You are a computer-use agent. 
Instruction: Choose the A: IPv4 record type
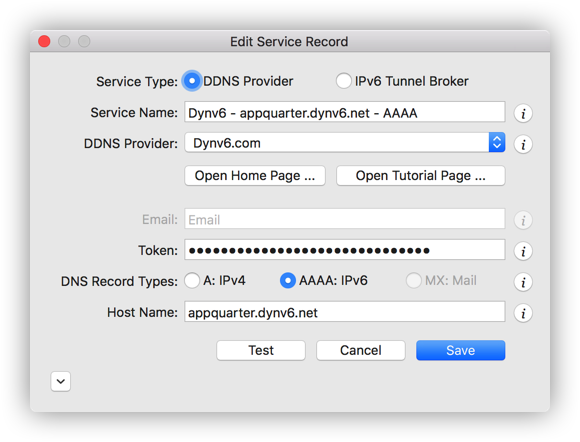click(x=192, y=280)
